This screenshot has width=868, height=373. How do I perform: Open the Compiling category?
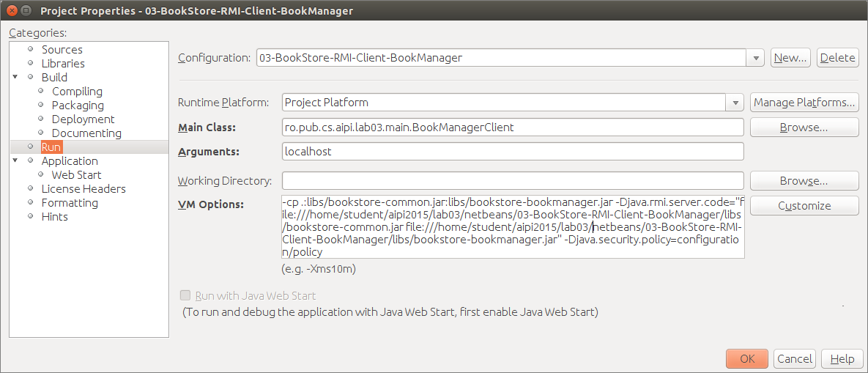77,92
